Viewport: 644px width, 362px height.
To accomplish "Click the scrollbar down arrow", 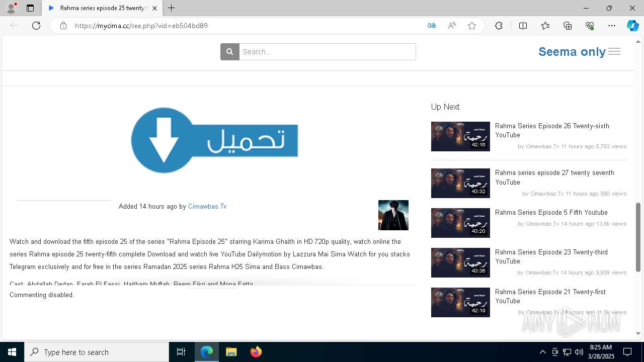I will coord(638,333).
